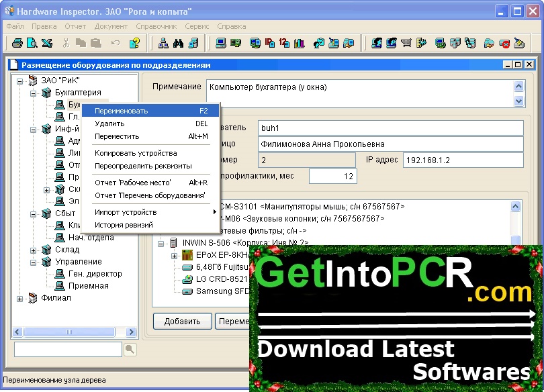Click the organization tree structure toolbar icon
Image resolution: width=544 pixels, height=392 pixels.
coord(163,43)
